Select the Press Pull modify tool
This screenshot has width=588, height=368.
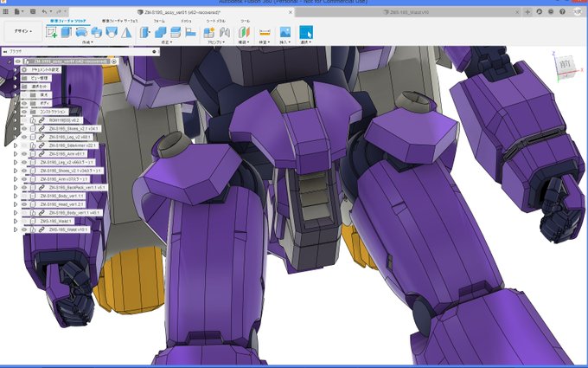144,33
